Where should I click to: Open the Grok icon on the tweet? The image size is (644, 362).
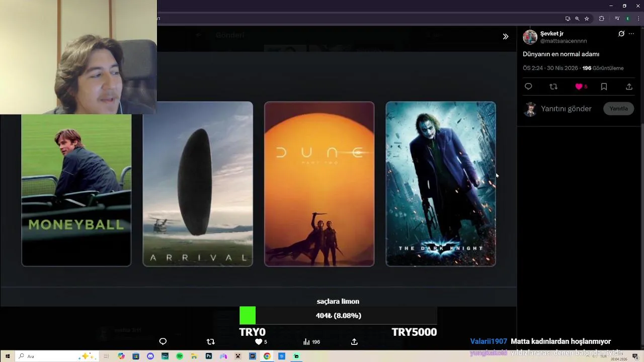(x=621, y=34)
